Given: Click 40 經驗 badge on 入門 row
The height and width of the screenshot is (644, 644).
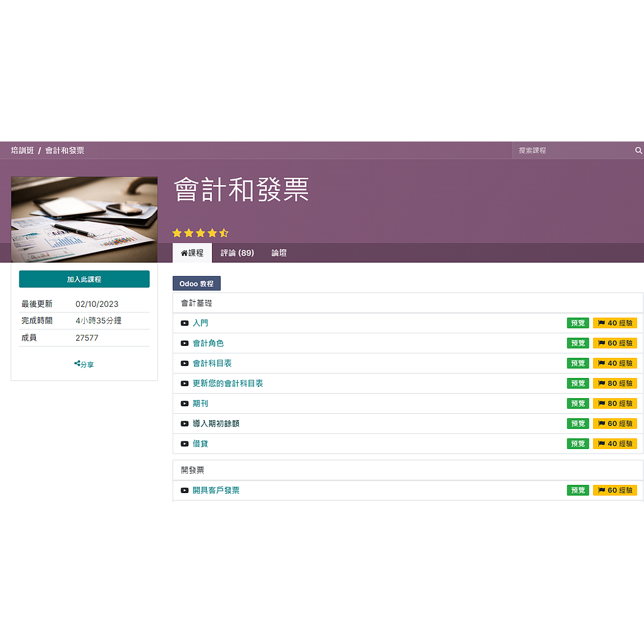Looking at the screenshot, I should (x=615, y=323).
